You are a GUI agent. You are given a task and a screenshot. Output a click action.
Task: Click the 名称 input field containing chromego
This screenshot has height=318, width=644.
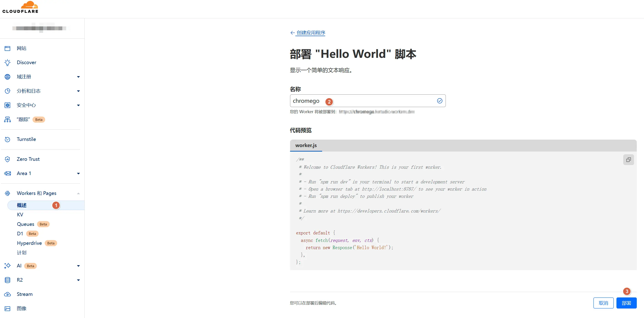(x=367, y=101)
